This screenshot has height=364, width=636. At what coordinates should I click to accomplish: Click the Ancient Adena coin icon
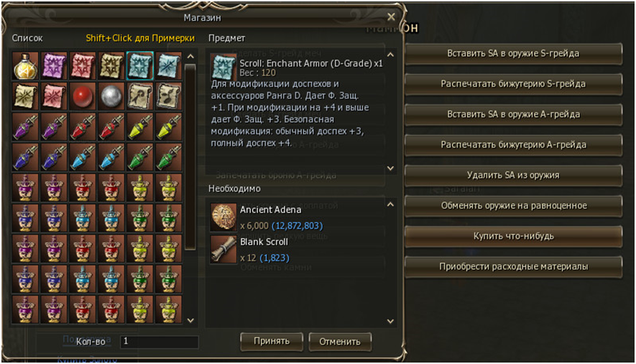(223, 217)
